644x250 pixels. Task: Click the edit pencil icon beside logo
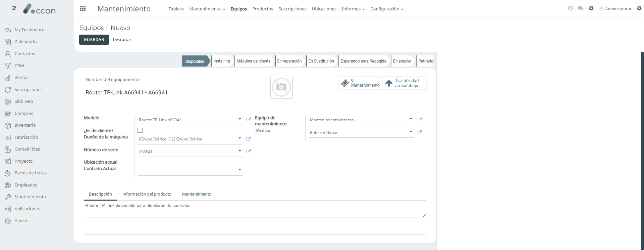[14, 8]
